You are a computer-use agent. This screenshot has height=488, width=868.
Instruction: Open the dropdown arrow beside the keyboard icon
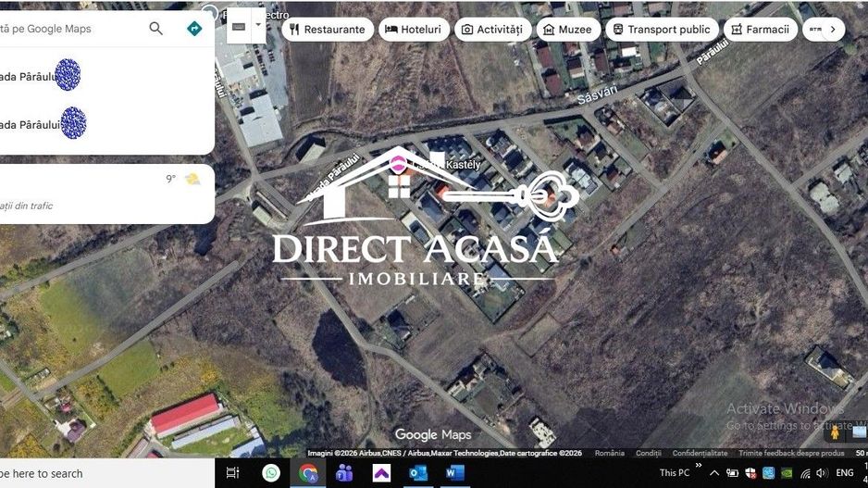(x=258, y=25)
